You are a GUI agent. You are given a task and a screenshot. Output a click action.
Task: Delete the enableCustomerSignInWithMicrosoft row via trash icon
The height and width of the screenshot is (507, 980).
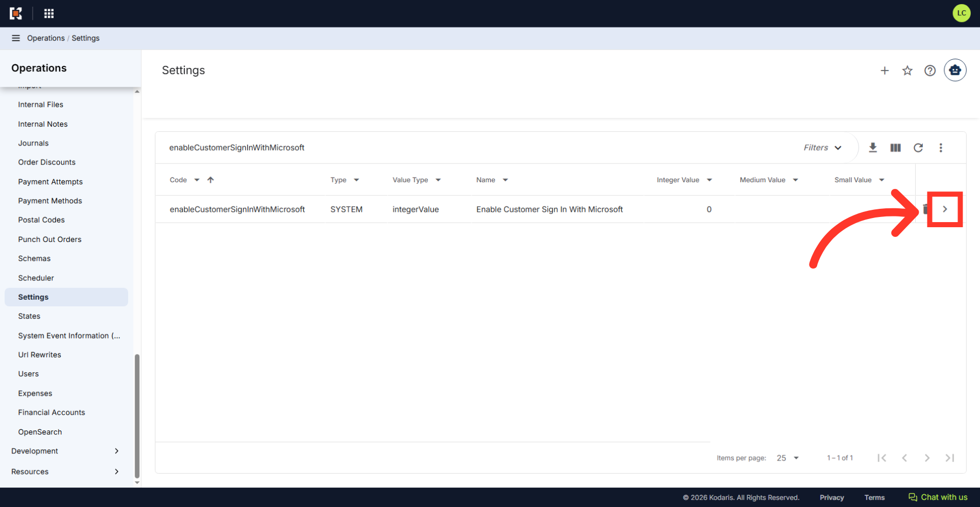click(x=925, y=209)
